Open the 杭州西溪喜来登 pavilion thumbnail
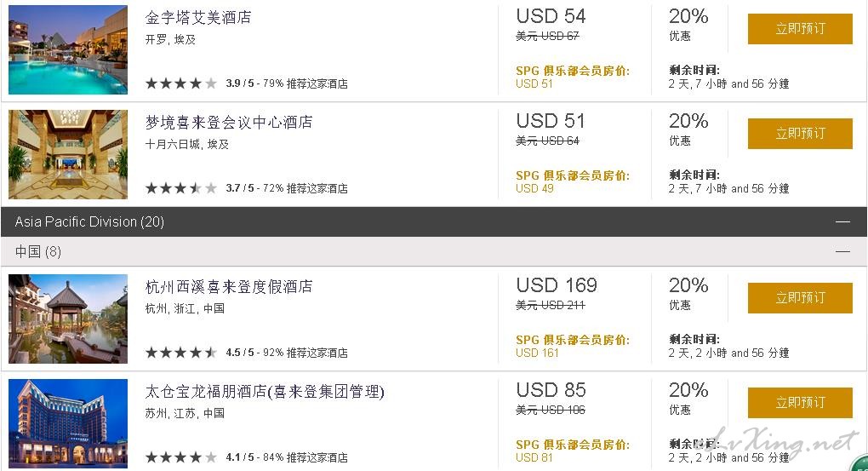Viewport: 868px width, 471px height. pyautogui.click(x=68, y=319)
